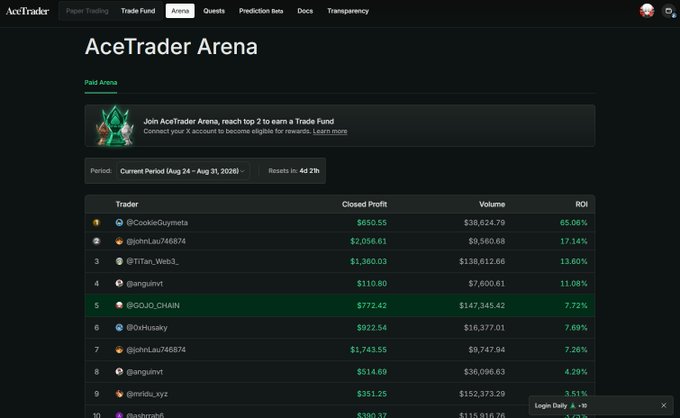The image size is (680, 418).
Task: Click the ROI value 7.69%
Action: (x=576, y=327)
